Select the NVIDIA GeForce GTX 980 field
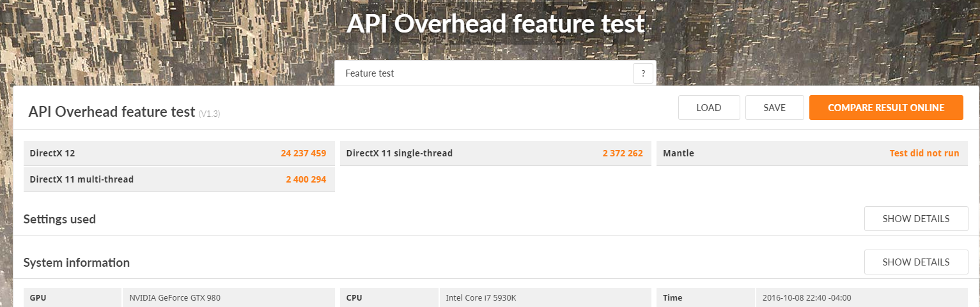 click(x=175, y=297)
